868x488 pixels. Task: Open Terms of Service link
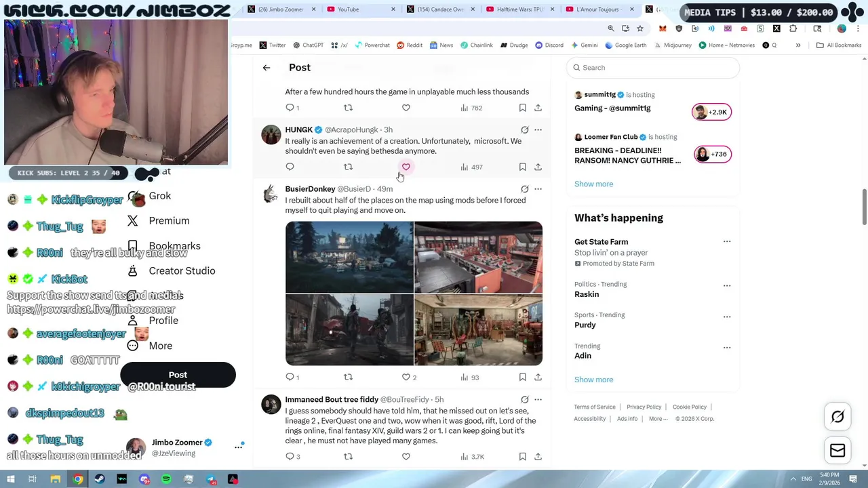click(x=595, y=407)
